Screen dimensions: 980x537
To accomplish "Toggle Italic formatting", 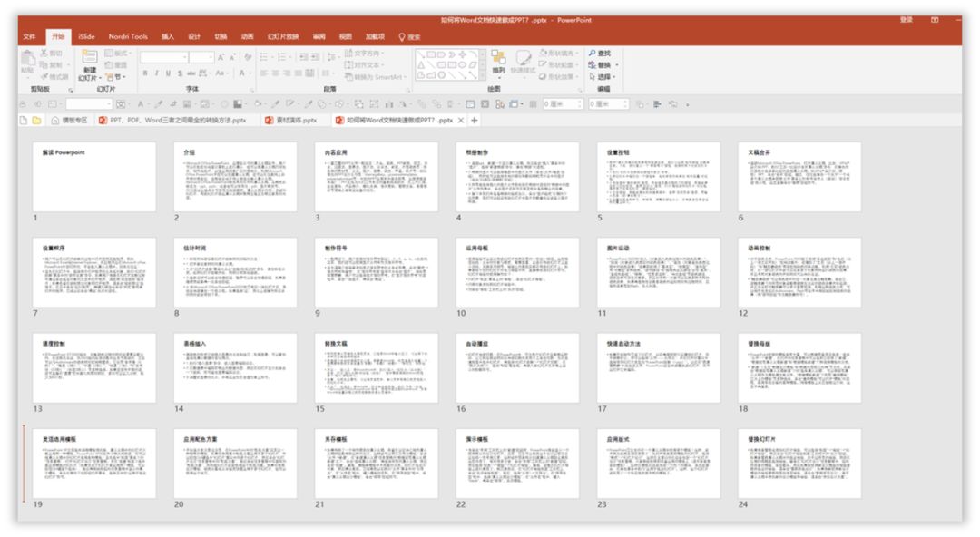I will [156, 73].
